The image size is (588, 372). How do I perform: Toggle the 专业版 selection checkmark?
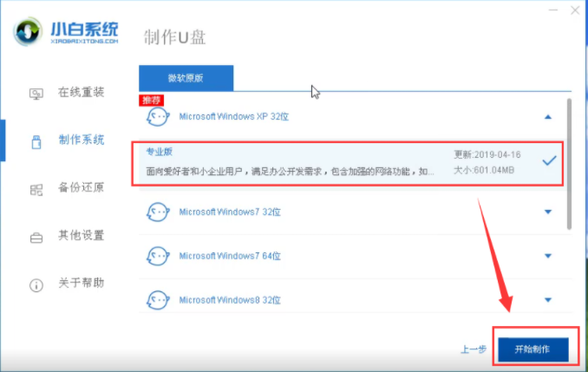click(x=549, y=161)
